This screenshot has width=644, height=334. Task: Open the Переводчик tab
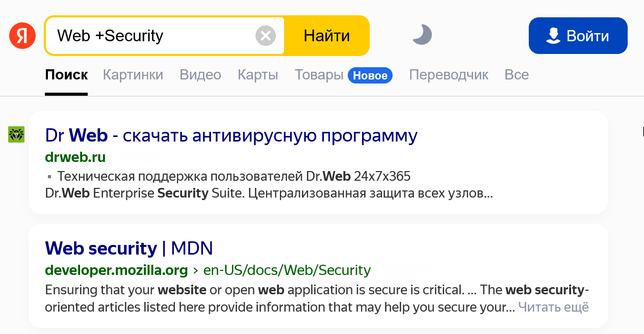[449, 75]
